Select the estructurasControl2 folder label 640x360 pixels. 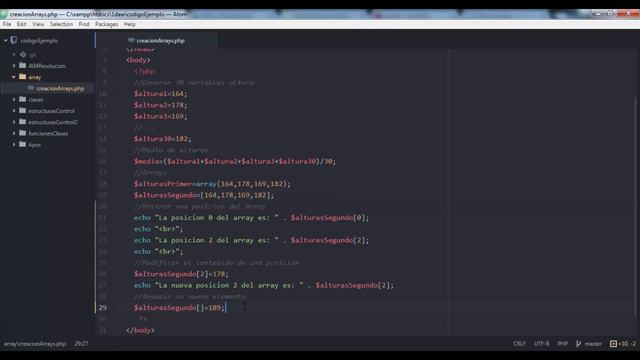coord(53,122)
